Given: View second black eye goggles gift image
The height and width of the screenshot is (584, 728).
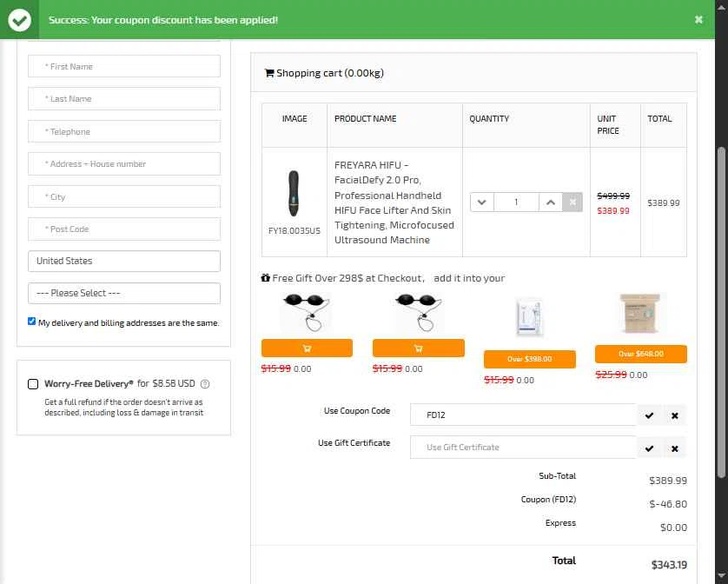Looking at the screenshot, I should coord(419,312).
